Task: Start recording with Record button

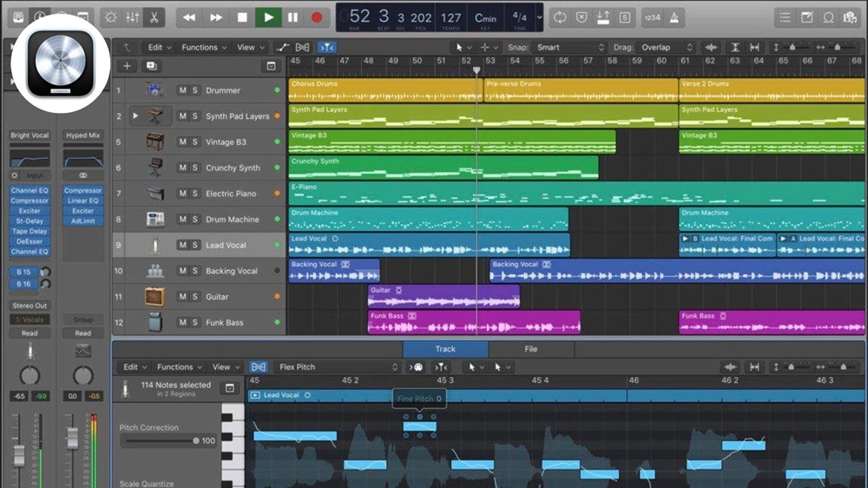Action: coord(317,17)
